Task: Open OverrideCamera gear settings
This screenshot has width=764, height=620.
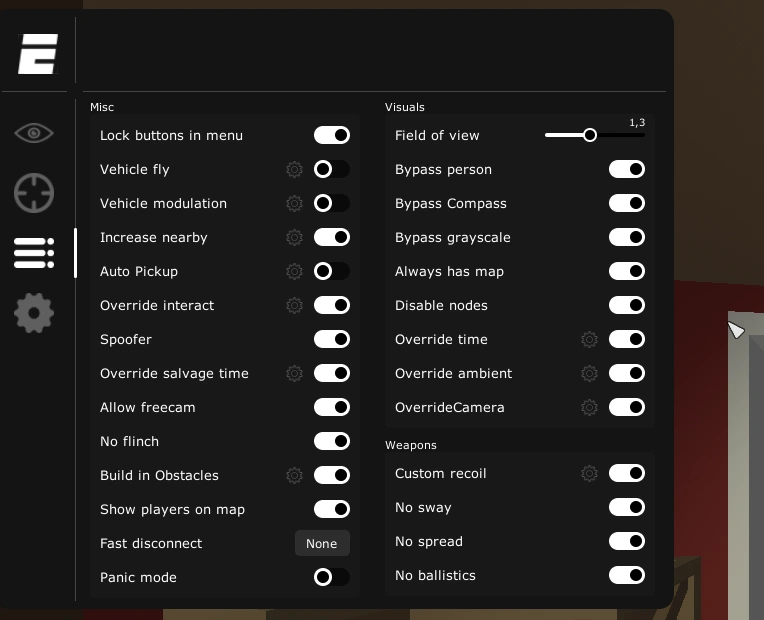Action: point(590,407)
